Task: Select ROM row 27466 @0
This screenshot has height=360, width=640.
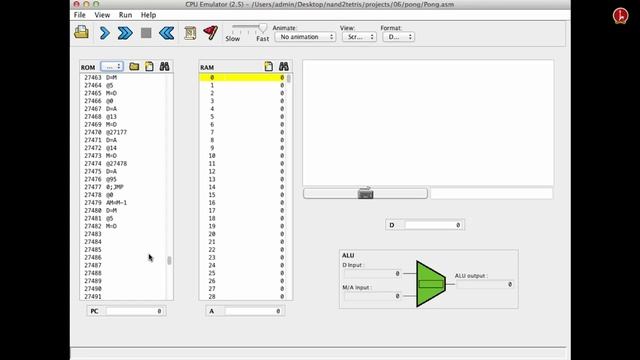Action: click(x=123, y=101)
